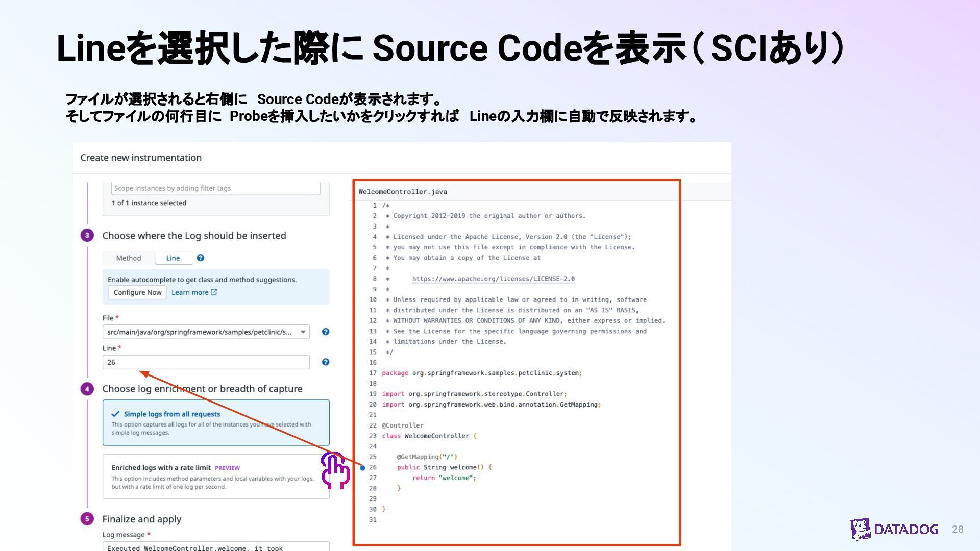Screen dimensions: 980x551
Task: Click the Line number input field
Action: coord(206,362)
